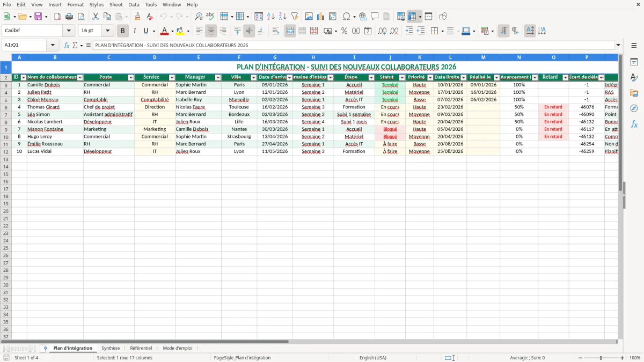The width and height of the screenshot is (644, 362).
Task: Open the Styles menu
Action: [x=97, y=4]
